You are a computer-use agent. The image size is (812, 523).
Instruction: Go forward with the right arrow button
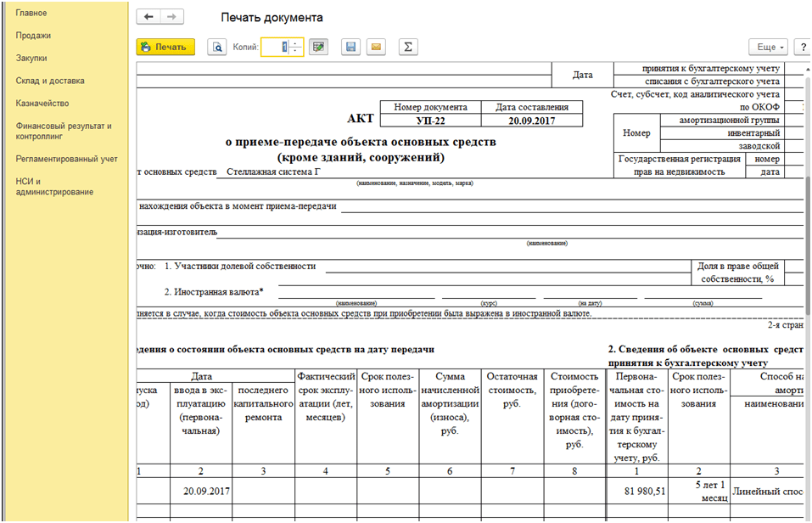tap(172, 17)
